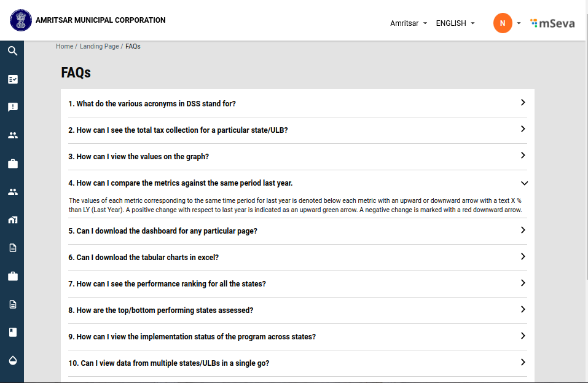Click the building icon in the sidebar
The height and width of the screenshot is (383, 588).
[x=12, y=220]
